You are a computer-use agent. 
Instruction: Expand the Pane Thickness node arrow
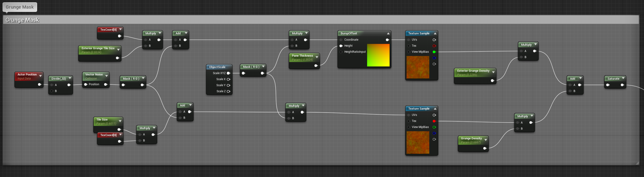pyautogui.click(x=317, y=57)
